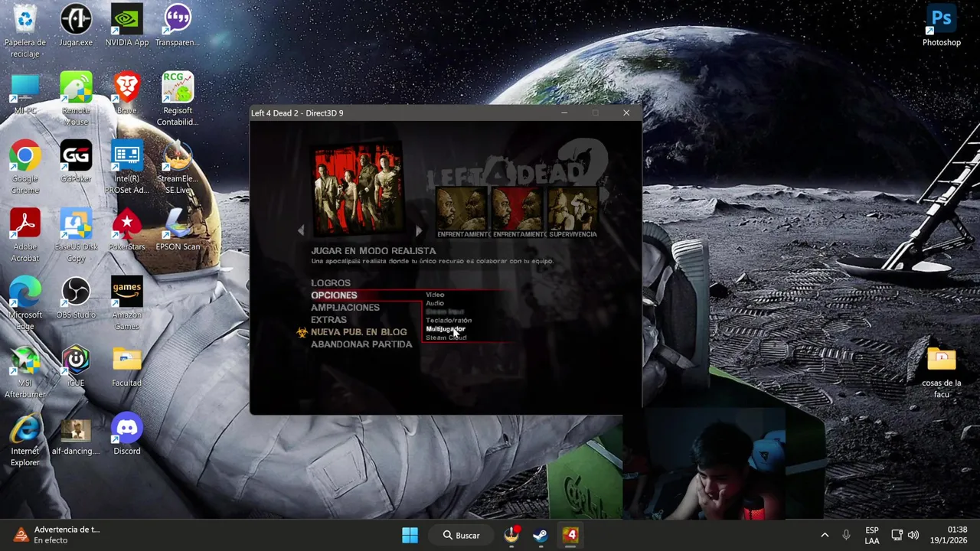Screen dimensions: 980x551
Task: Open the GGPoker desktop shortcut
Action: pos(76,162)
